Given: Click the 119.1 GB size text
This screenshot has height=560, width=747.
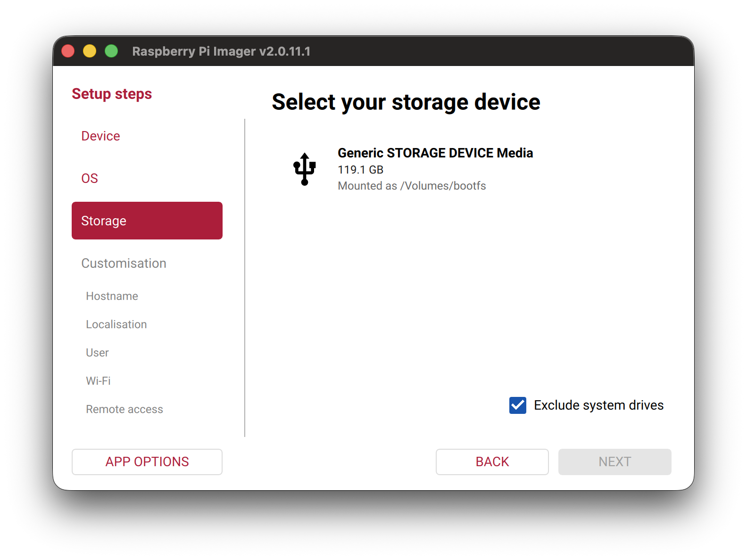Looking at the screenshot, I should pos(360,170).
